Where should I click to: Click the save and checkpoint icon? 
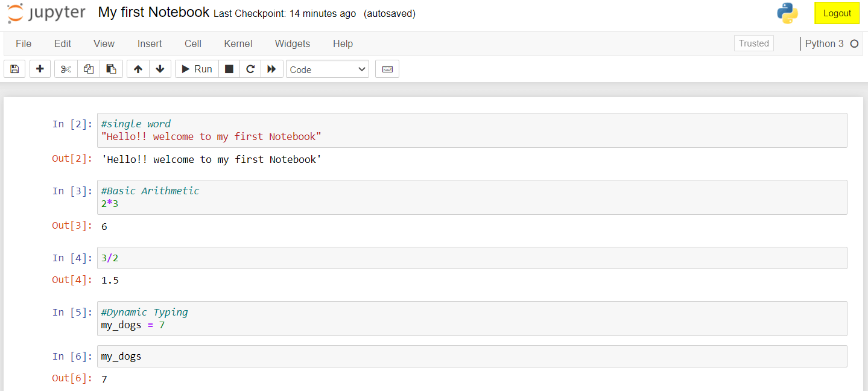click(14, 69)
